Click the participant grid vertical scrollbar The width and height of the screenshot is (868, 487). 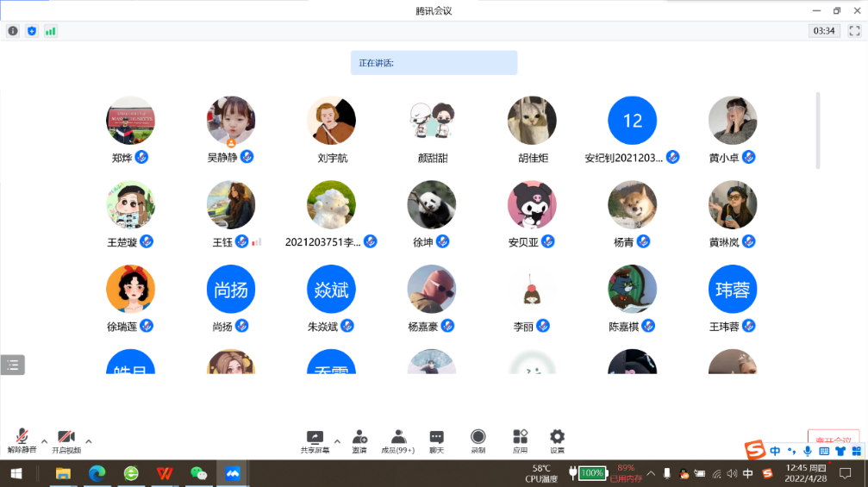[x=817, y=129]
